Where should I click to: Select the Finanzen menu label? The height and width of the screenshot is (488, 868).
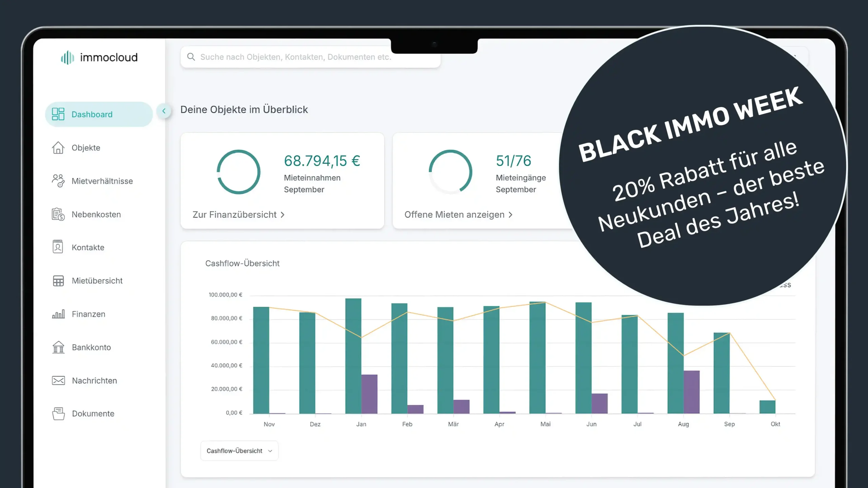(x=88, y=314)
